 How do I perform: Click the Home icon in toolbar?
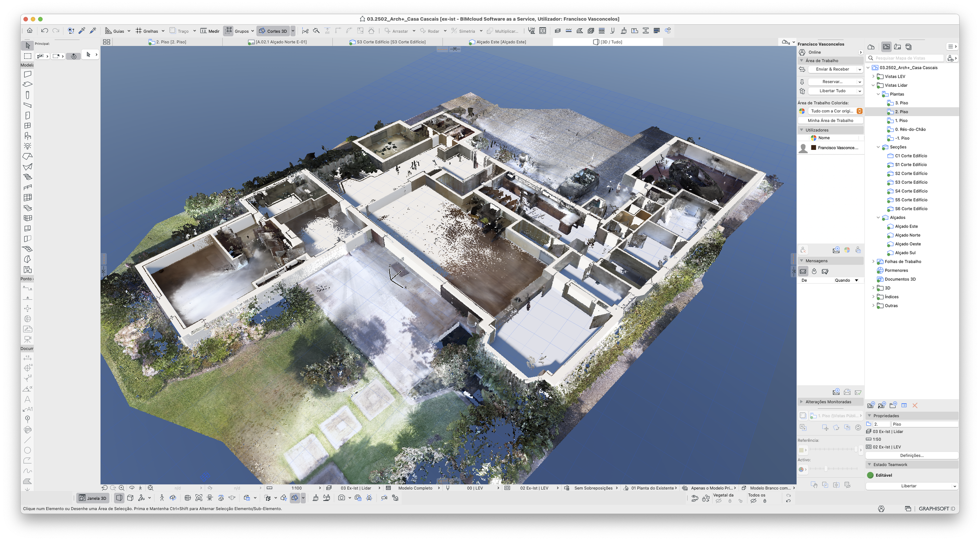[30, 31]
